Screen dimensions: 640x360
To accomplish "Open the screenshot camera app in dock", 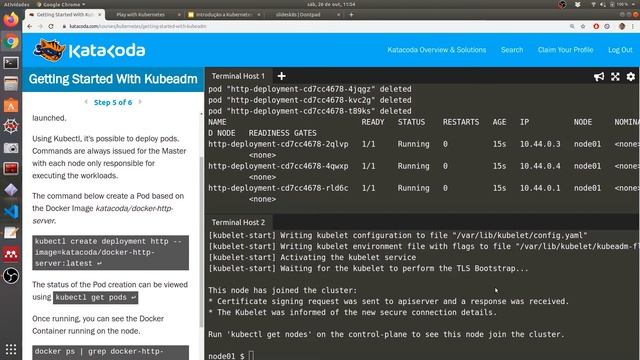I will [11, 148].
